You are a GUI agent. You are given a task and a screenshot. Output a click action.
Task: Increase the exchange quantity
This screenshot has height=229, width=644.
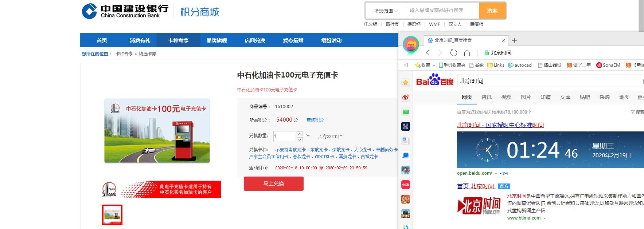tap(300, 134)
